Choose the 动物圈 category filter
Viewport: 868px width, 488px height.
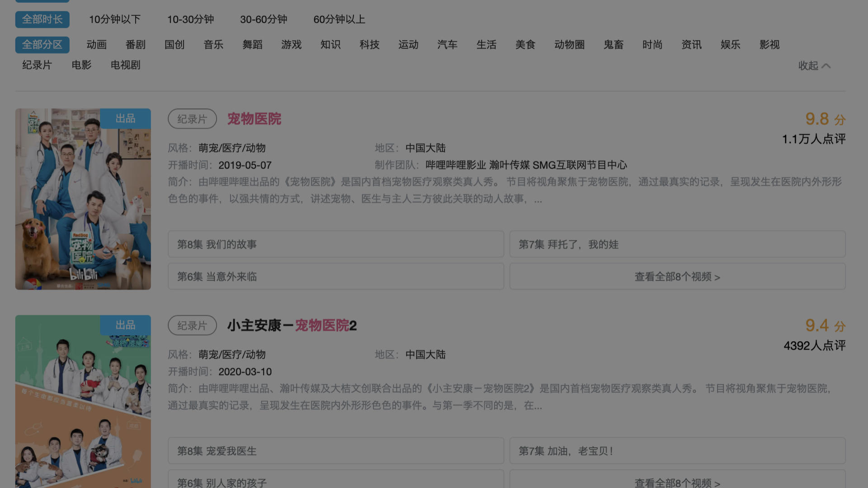point(569,45)
